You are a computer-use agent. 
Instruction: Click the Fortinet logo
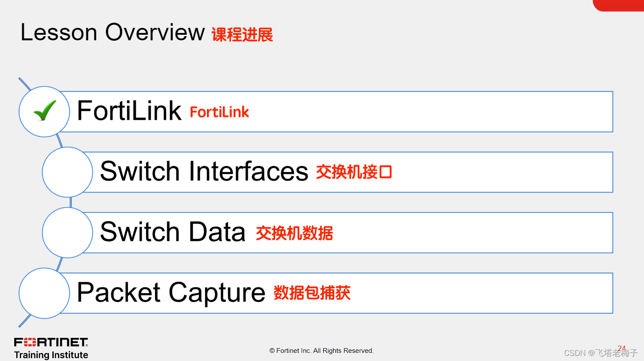(x=51, y=342)
